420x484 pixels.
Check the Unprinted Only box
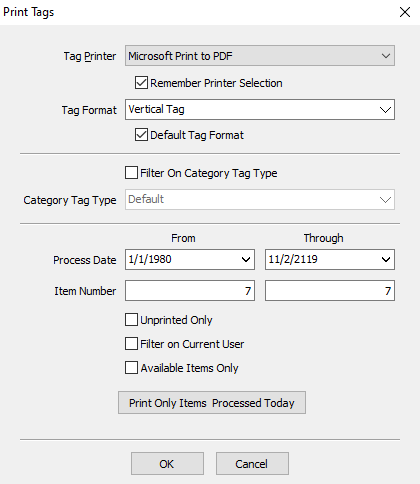click(x=131, y=319)
